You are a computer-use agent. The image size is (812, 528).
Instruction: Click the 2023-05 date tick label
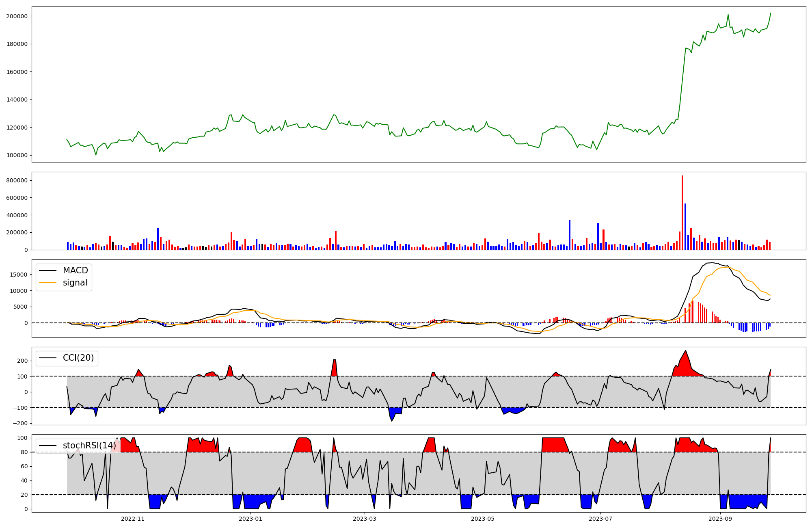483,519
